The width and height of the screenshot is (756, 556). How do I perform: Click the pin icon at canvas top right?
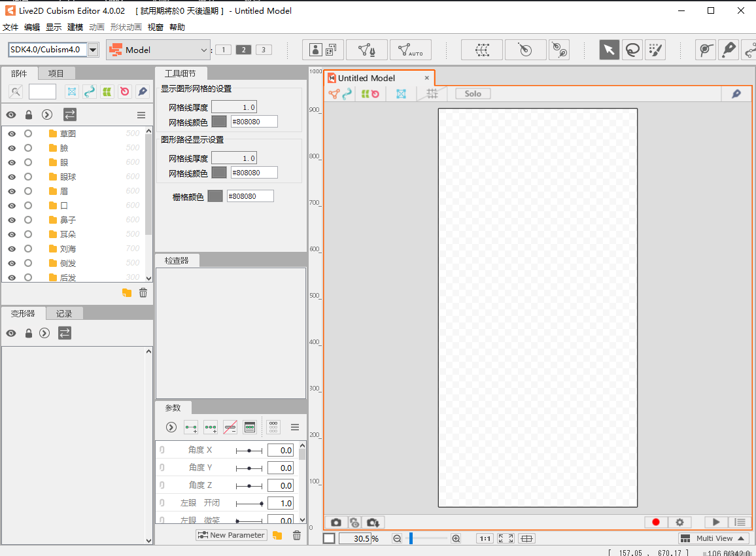[736, 94]
